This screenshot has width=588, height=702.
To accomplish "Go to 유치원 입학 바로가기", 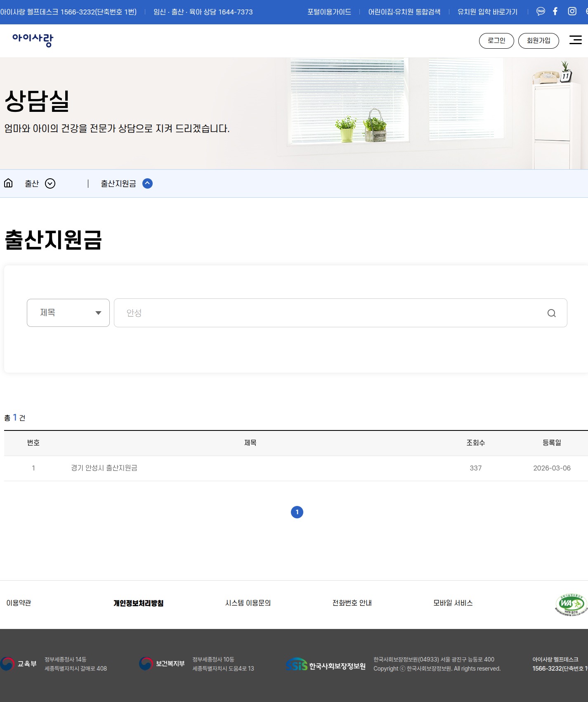I will pyautogui.click(x=487, y=12).
